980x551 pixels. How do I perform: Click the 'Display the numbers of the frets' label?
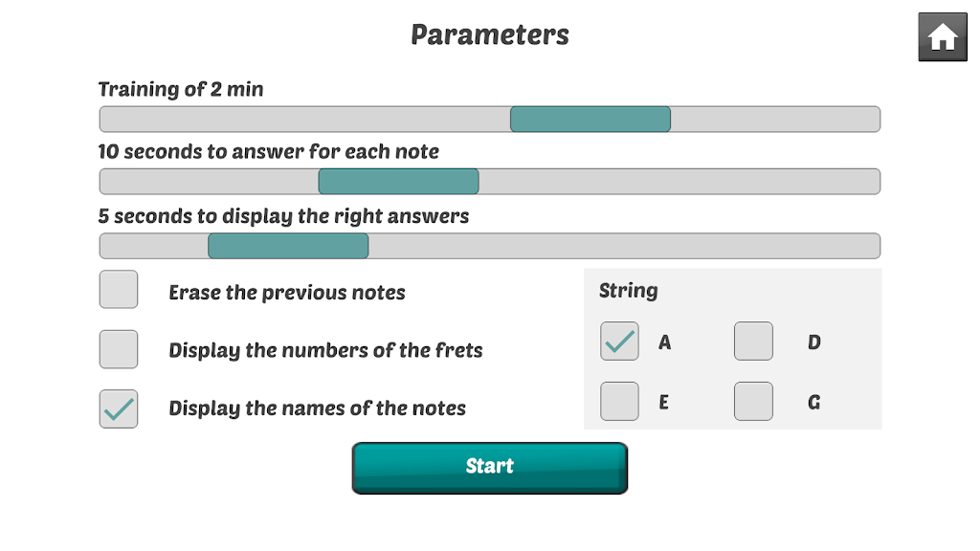click(325, 350)
